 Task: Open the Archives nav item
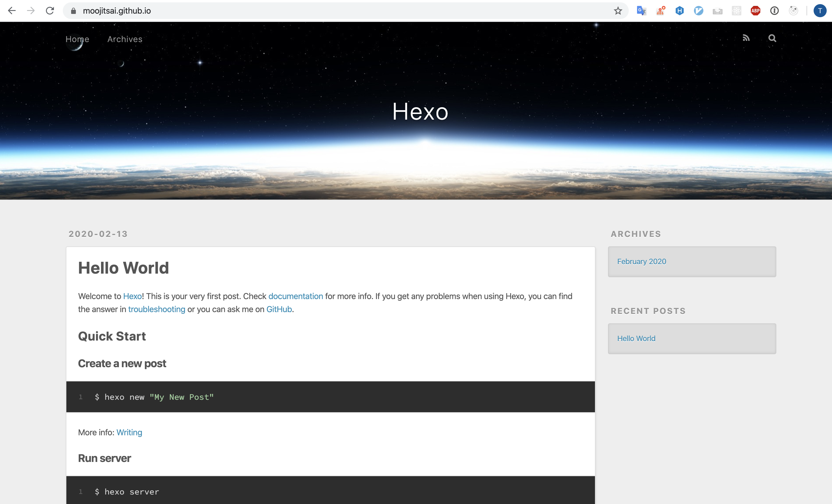125,39
